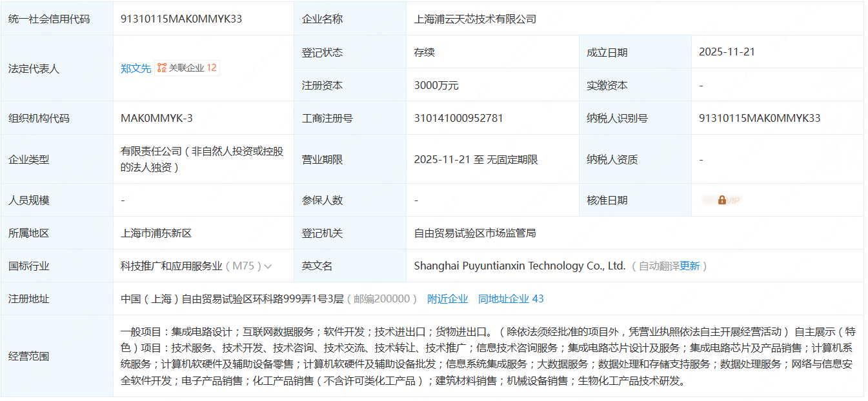This screenshot has height=401, width=868.
Task: Click the 成立日期 value 2025-11-21
Action: tap(727, 52)
